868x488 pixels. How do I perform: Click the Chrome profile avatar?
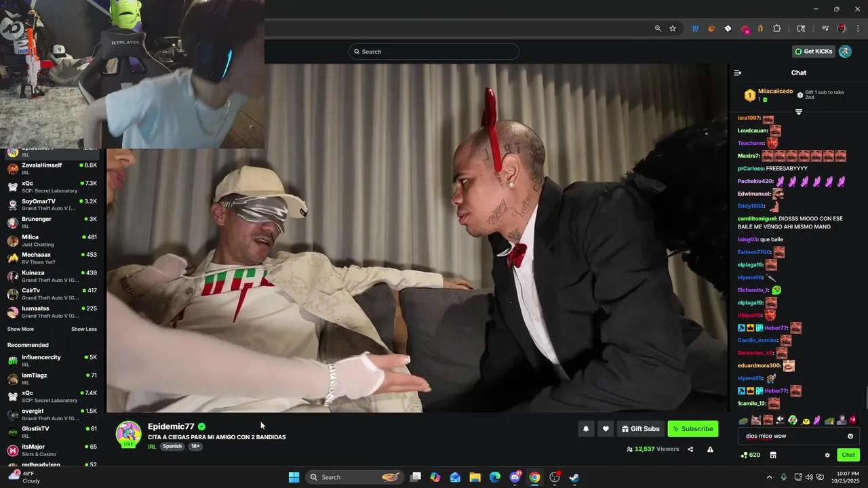[842, 28]
